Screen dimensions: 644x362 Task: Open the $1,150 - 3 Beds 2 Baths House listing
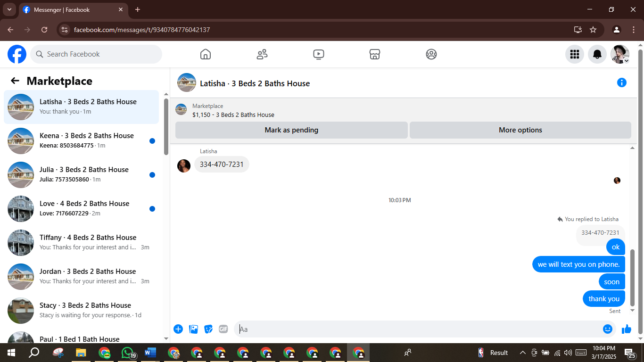pos(233,115)
